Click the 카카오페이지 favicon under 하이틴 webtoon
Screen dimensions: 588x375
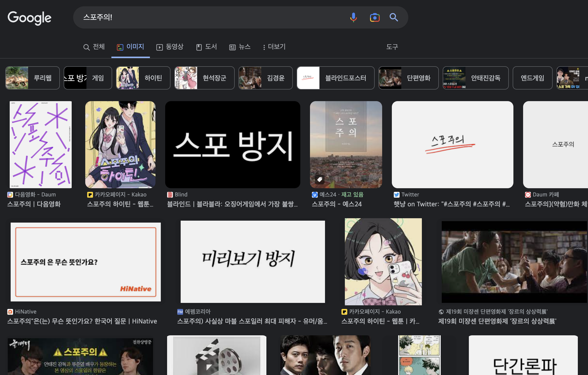click(x=90, y=195)
